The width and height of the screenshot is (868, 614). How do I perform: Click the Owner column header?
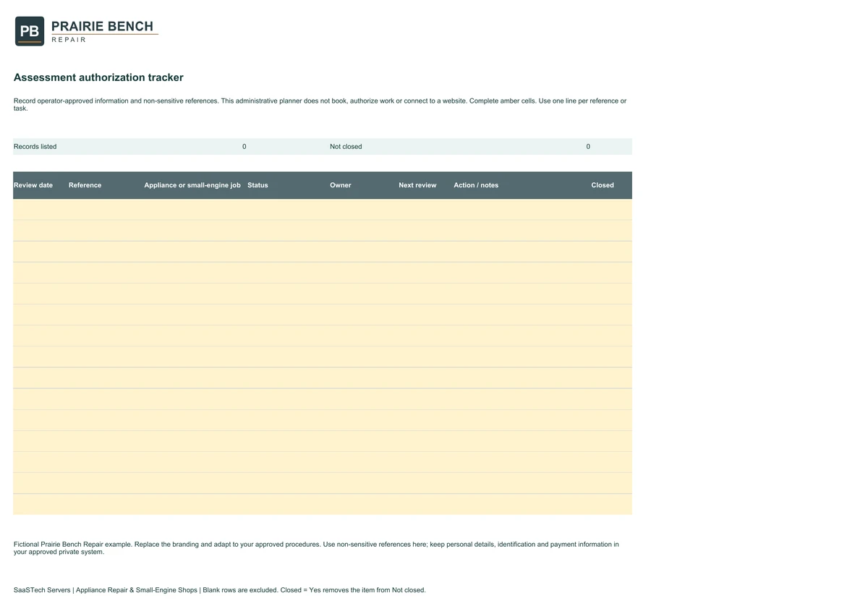(341, 185)
